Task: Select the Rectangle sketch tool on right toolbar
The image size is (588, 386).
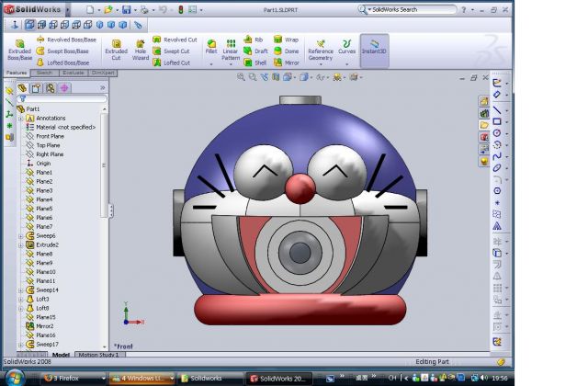Action: point(497,121)
